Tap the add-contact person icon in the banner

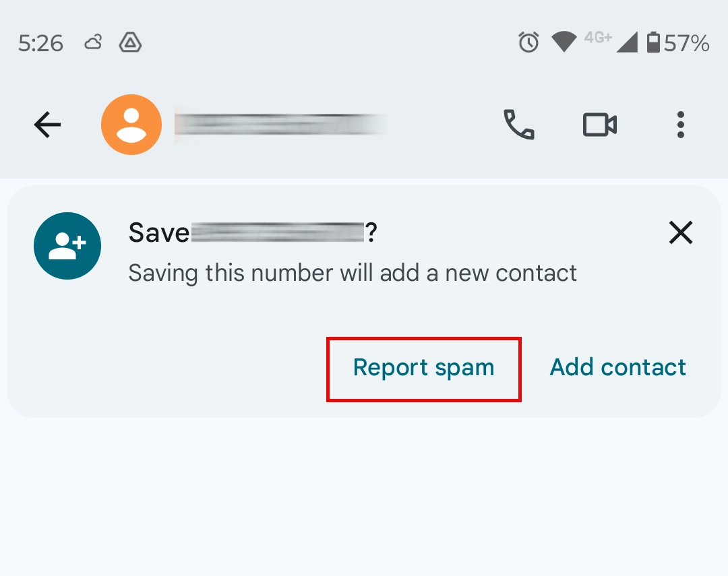[67, 245]
